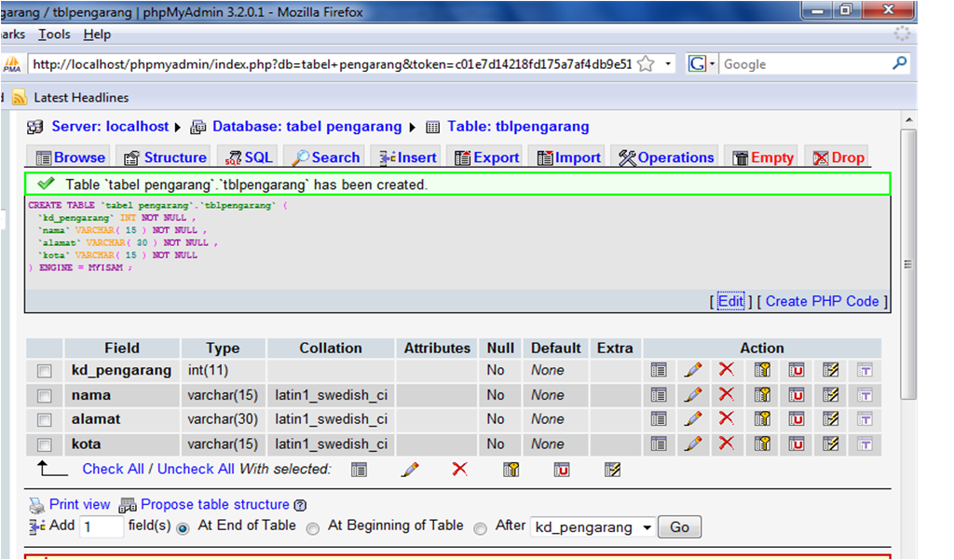The image size is (954, 560).
Task: Click With selected primary key icon
Action: [511, 470]
